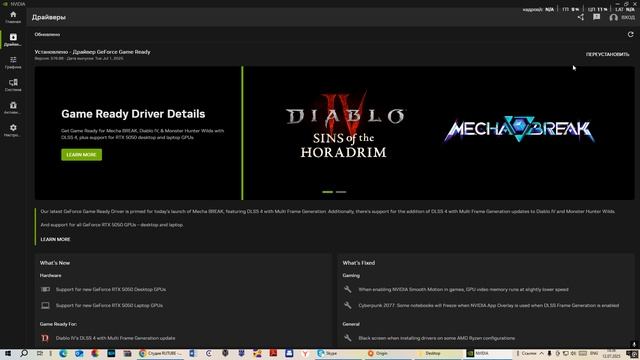Viewport: 640px width, 360px height.
Task: Open Task View on the taskbar
Action: (40, 353)
